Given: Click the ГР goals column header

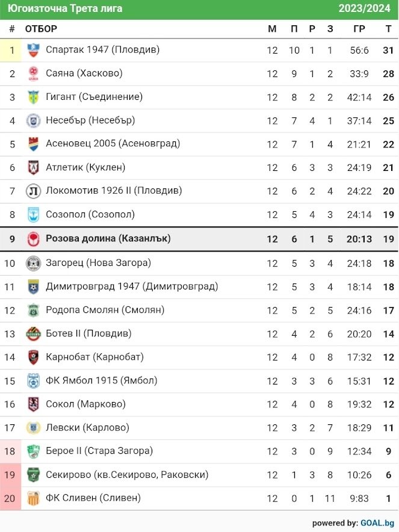Looking at the screenshot, I should click(x=359, y=29).
